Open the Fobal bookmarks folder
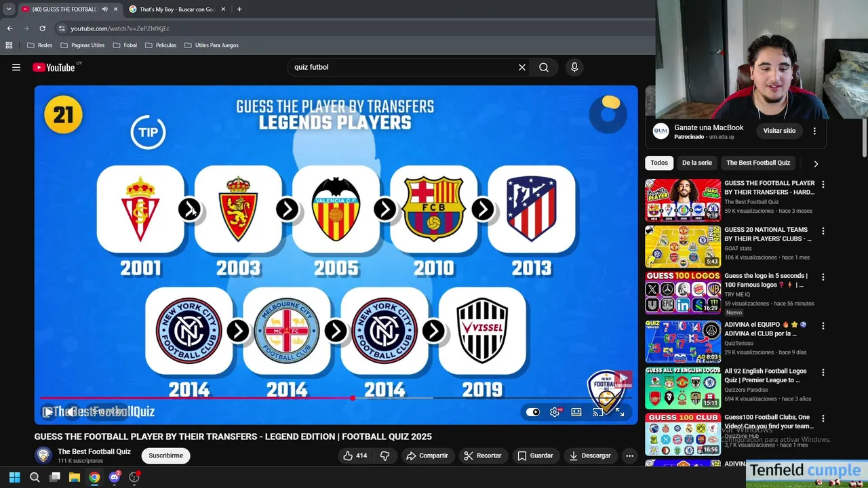The width and height of the screenshot is (868, 488). (x=125, y=45)
